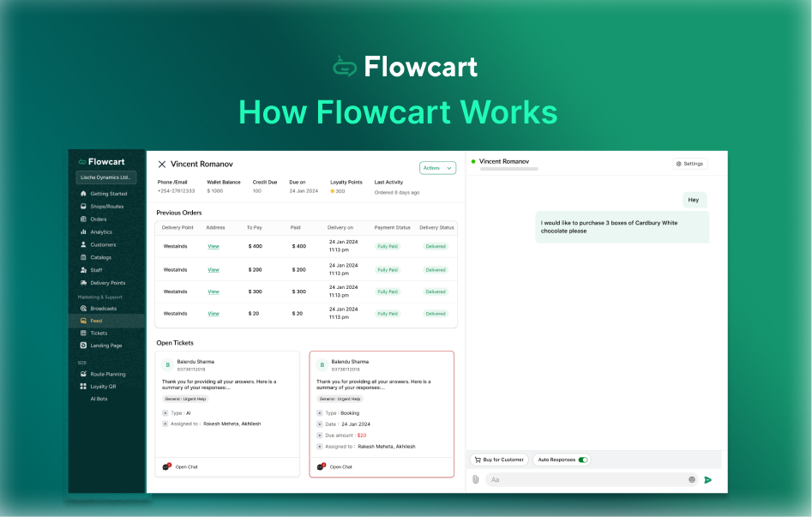Select the Customers icon in the sidebar
This screenshot has height=517, width=812.
[83, 244]
